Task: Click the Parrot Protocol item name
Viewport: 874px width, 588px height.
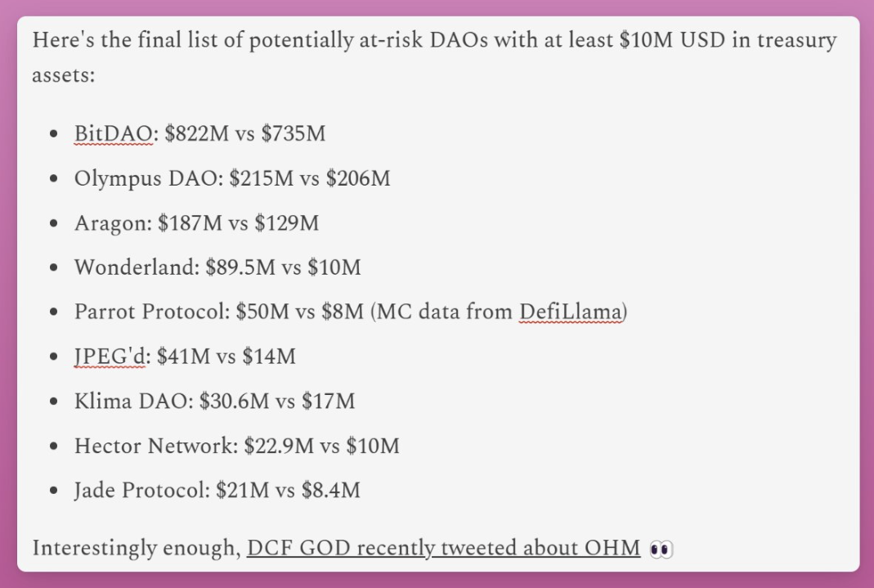Action: (x=150, y=312)
